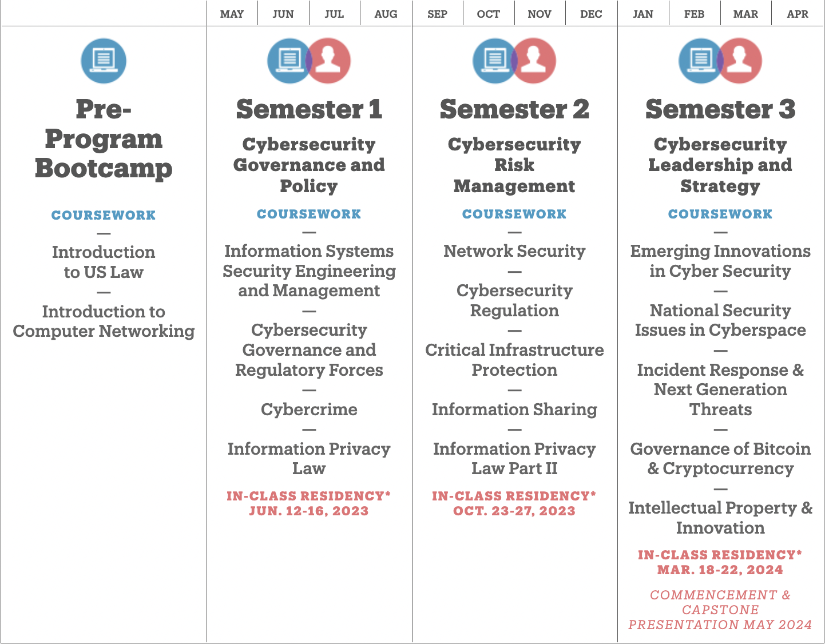Click the Semester 2 heading

[514, 109]
